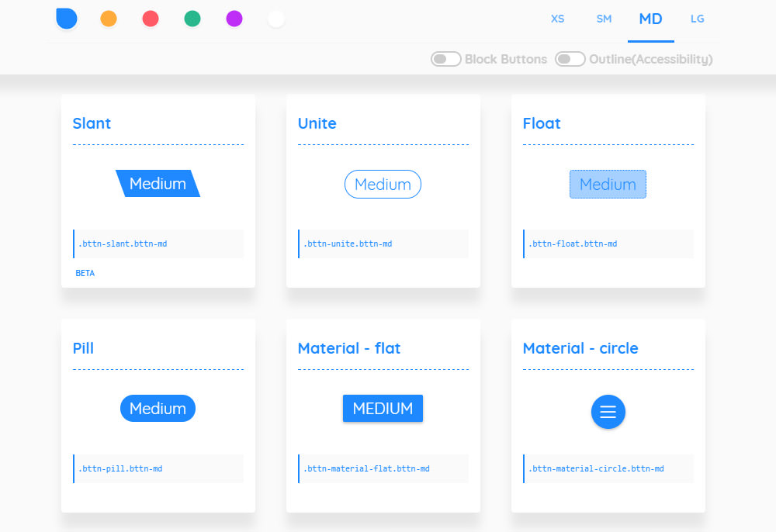Viewport: 776px width, 532px height.
Task: Click the Pill style Medium button
Action: pos(158,408)
